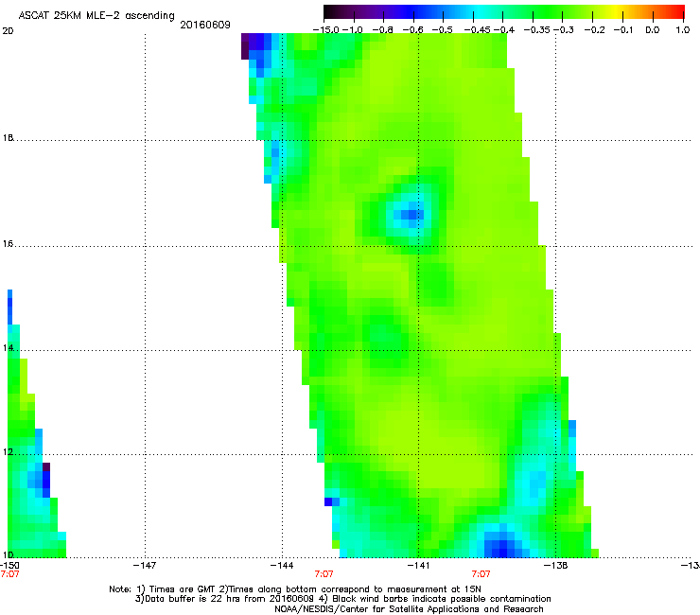Click the color bar label -0.8

click(x=382, y=30)
